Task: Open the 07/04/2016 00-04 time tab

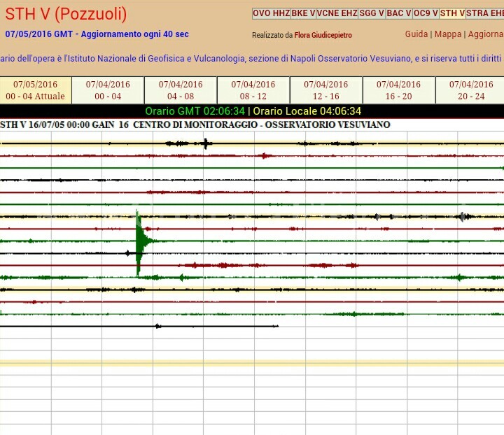Action: (108, 90)
